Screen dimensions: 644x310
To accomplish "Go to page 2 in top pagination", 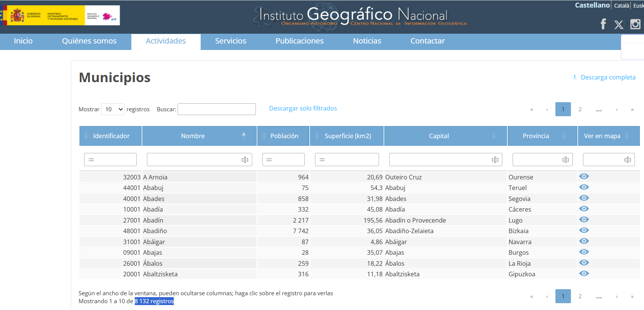I will click(x=580, y=109).
